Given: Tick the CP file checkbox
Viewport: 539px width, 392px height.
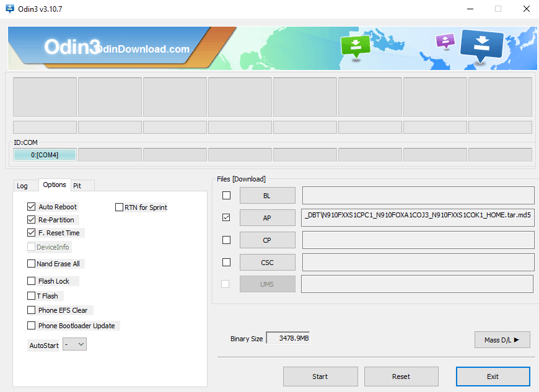Looking at the screenshot, I should coord(226,240).
